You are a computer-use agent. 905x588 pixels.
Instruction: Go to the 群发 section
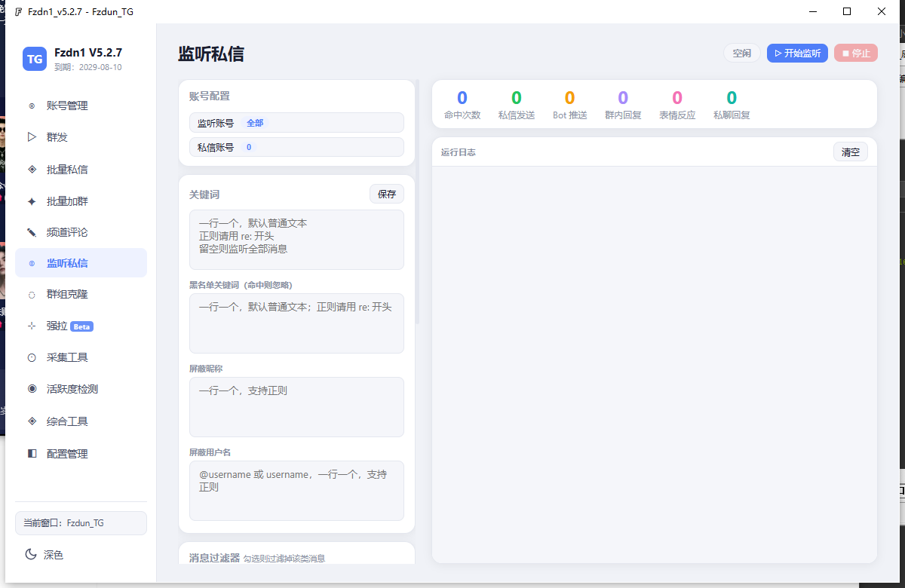(x=81, y=137)
